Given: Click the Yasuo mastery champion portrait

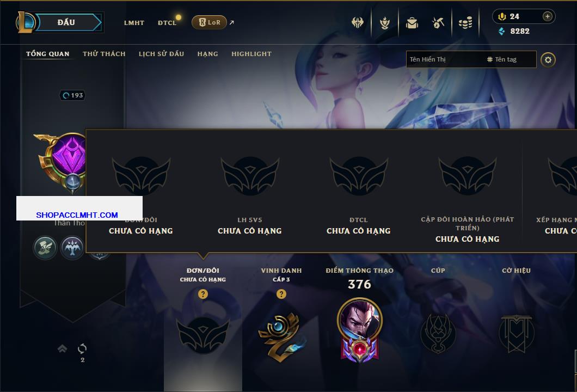Looking at the screenshot, I should tap(359, 318).
